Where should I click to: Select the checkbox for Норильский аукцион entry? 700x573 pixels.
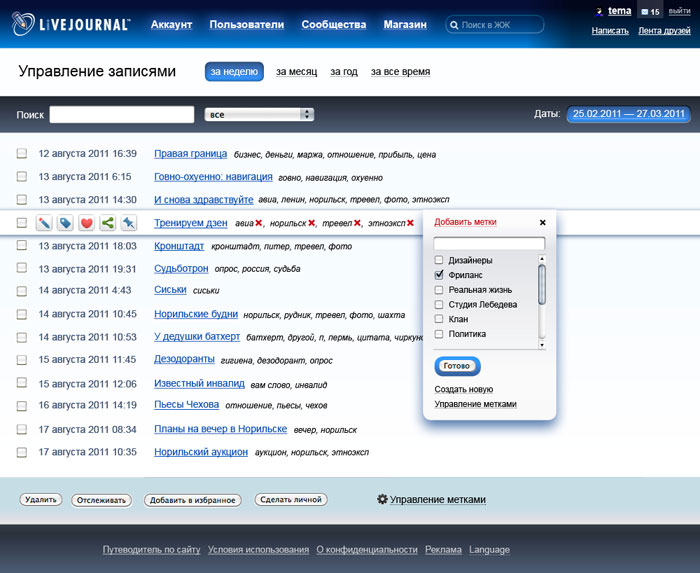(21, 452)
